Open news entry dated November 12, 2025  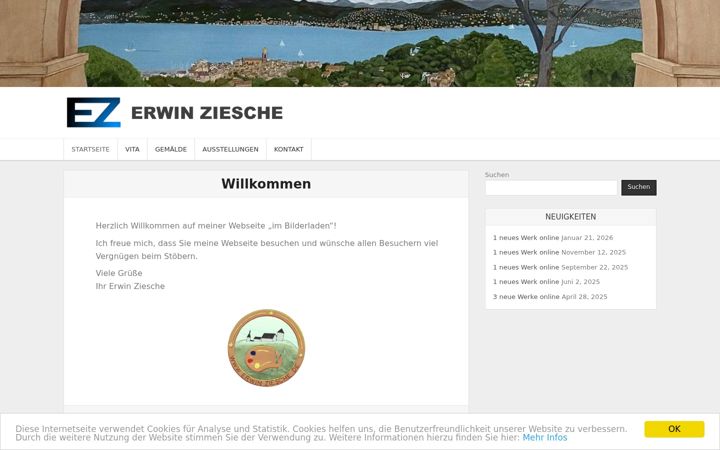tap(526, 253)
